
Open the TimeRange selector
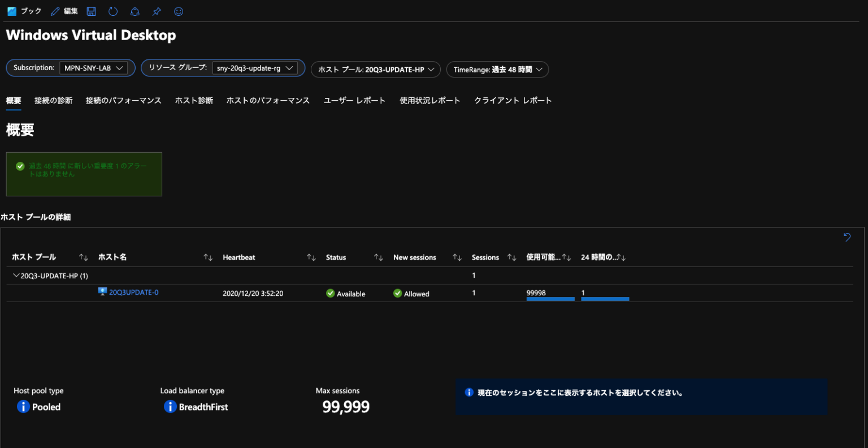pyautogui.click(x=497, y=69)
